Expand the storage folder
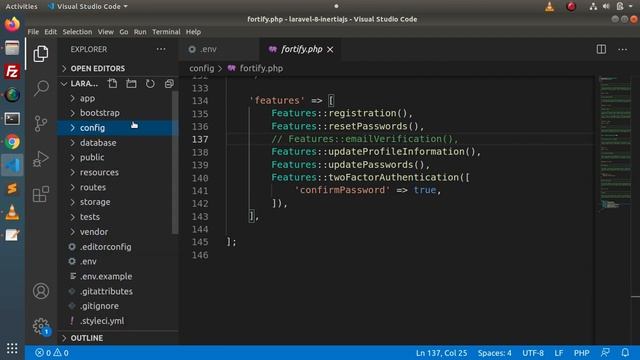The image size is (640, 360). coord(118,202)
